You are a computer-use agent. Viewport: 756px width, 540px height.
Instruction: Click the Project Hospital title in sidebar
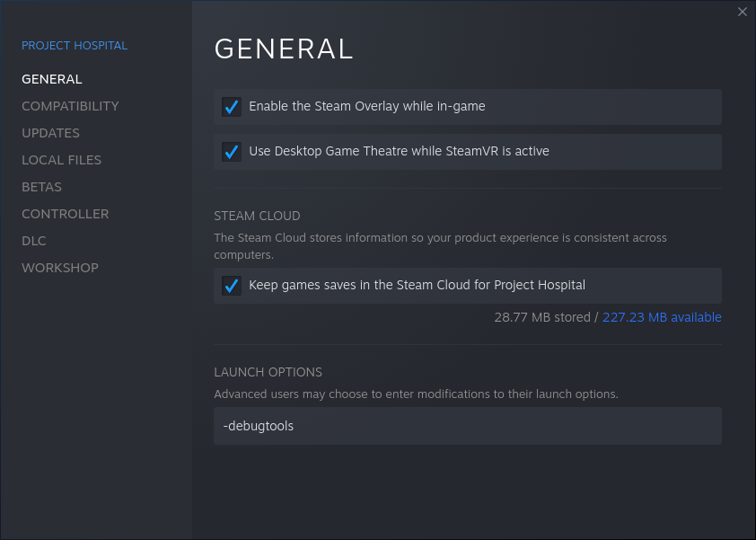[75, 45]
